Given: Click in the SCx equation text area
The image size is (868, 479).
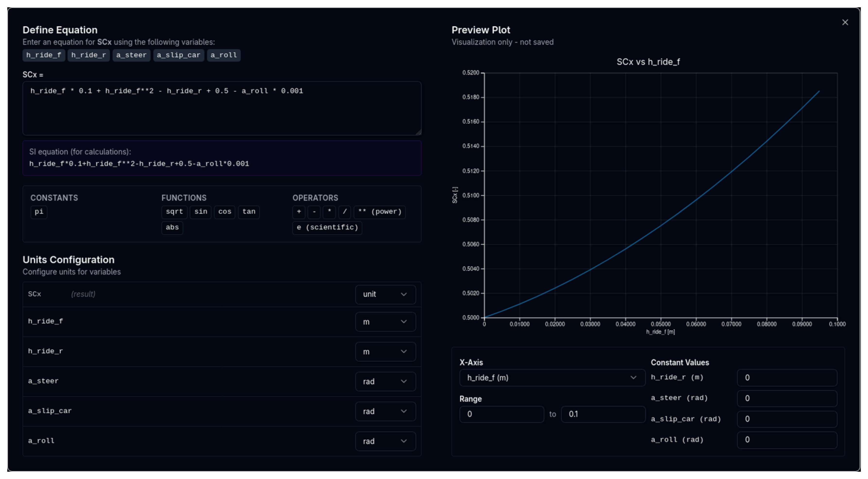Looking at the screenshot, I should pyautogui.click(x=222, y=111).
